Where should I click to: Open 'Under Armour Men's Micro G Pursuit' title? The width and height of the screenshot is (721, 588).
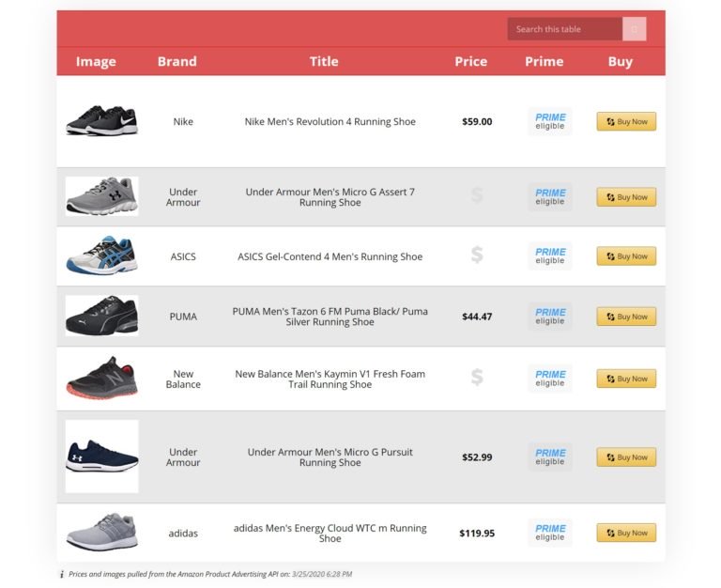pyautogui.click(x=330, y=457)
